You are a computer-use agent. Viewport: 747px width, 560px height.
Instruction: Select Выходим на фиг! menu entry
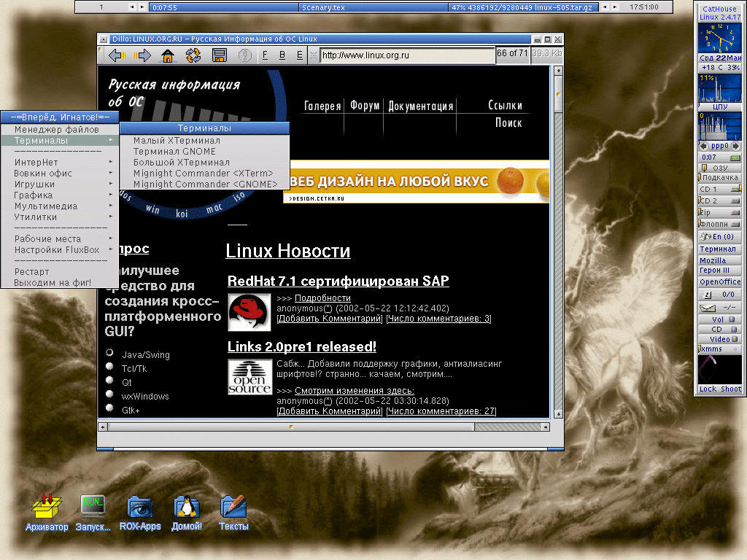click(x=60, y=283)
